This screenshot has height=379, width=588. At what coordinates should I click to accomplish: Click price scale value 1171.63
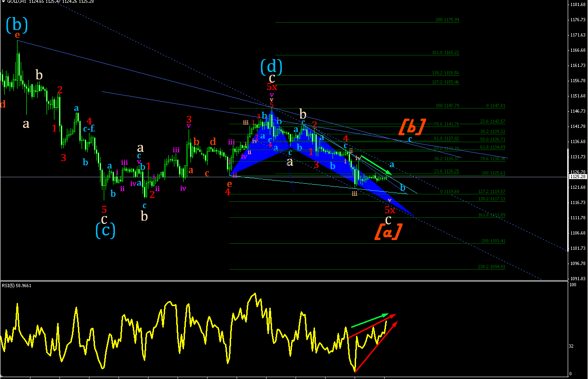tap(577, 35)
